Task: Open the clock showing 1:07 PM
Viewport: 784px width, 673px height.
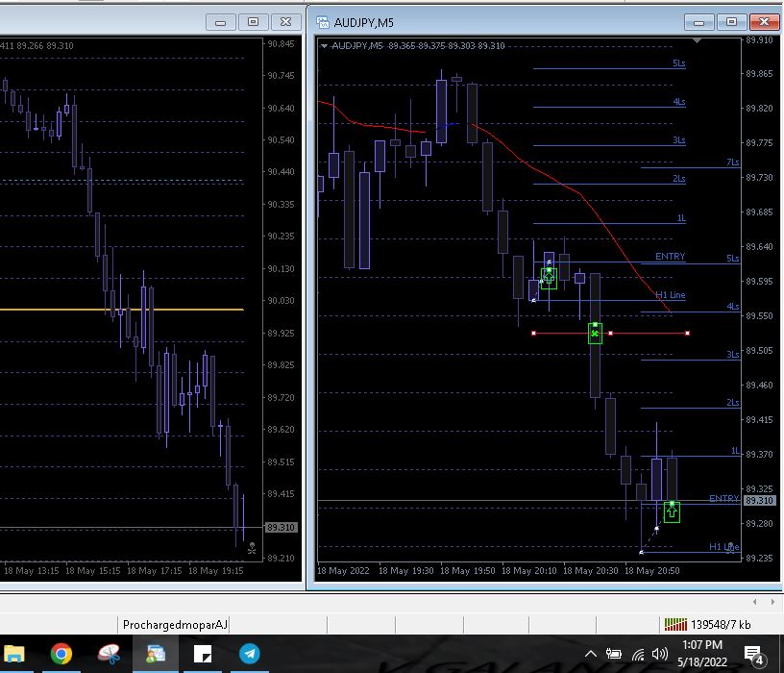Action: [702, 654]
